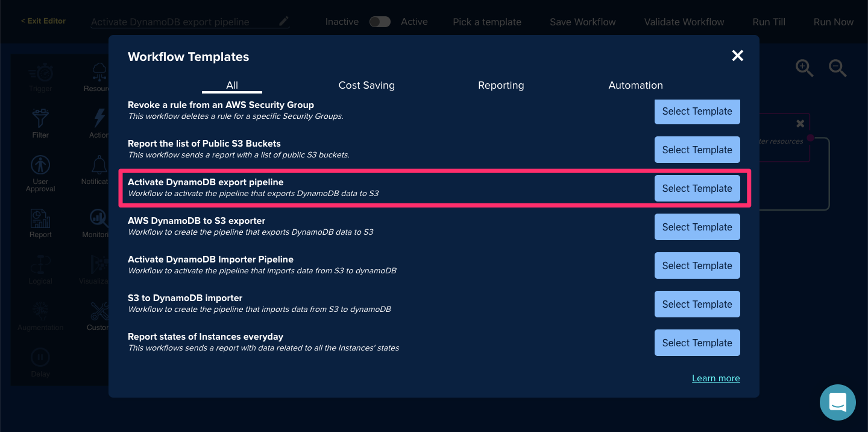Choose the Notification bell icon
Viewport: 868px width, 432px height.
[x=99, y=165]
